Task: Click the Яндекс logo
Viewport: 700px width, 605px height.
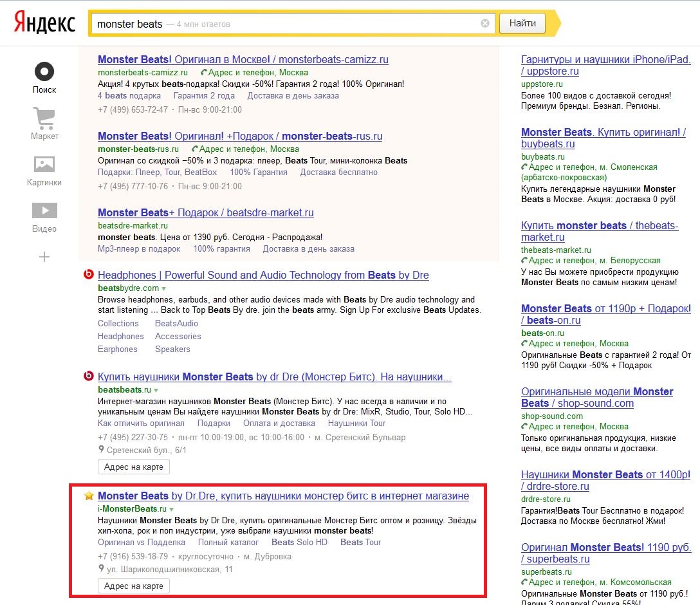Action: pyautogui.click(x=44, y=23)
